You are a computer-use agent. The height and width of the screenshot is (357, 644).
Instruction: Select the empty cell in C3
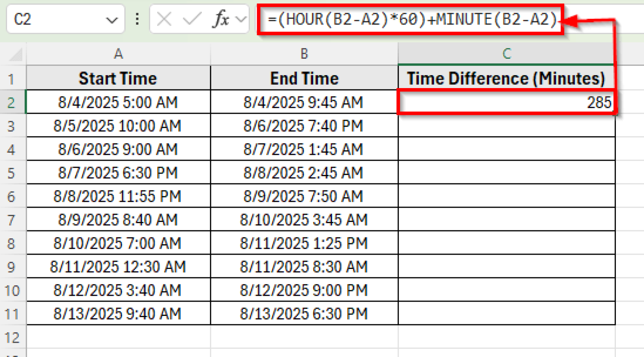click(507, 125)
